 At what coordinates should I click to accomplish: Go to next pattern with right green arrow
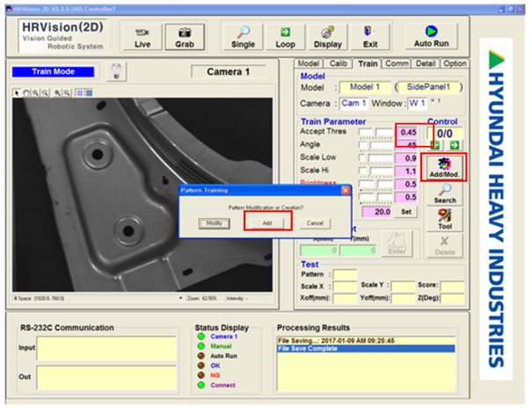pos(454,145)
